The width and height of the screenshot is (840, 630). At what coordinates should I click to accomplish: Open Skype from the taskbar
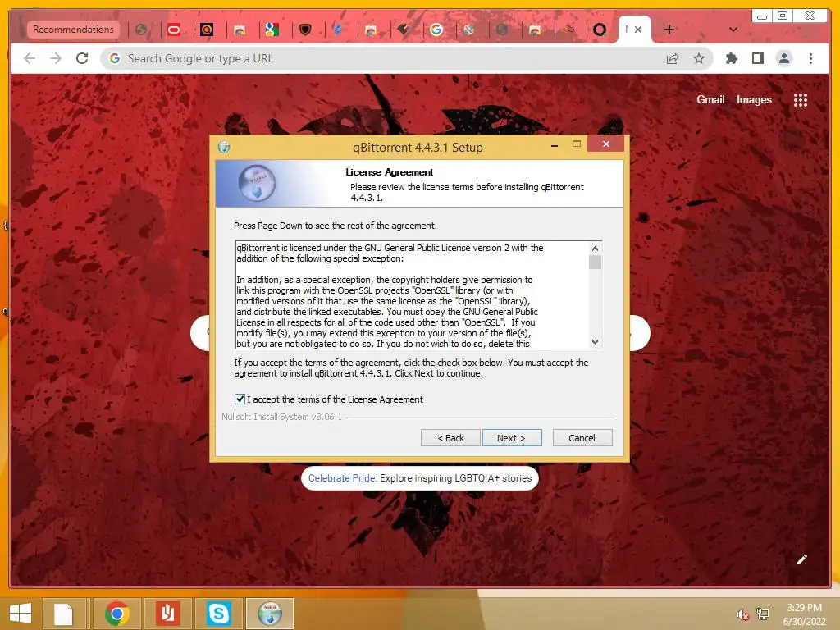(218, 614)
